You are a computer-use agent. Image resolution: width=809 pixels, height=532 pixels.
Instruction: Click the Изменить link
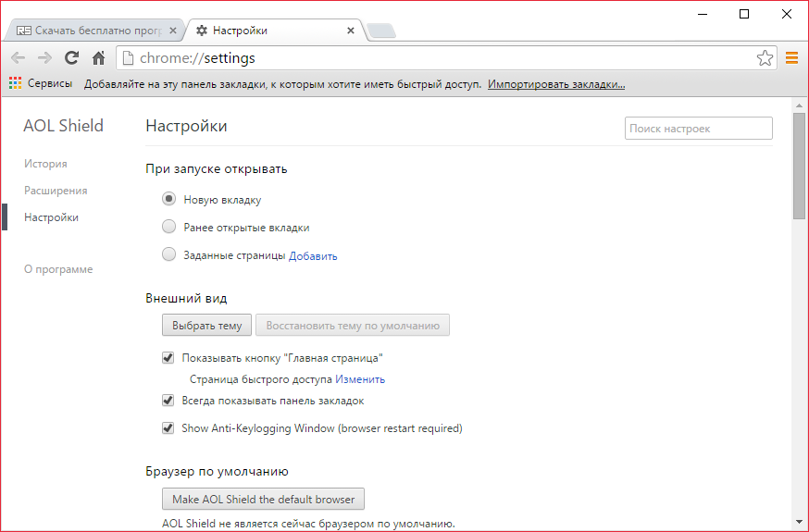click(360, 379)
